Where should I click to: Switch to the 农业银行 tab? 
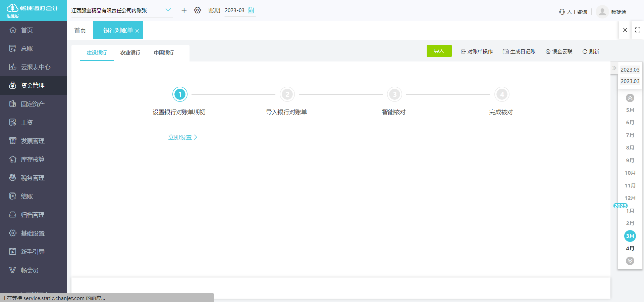(x=130, y=53)
